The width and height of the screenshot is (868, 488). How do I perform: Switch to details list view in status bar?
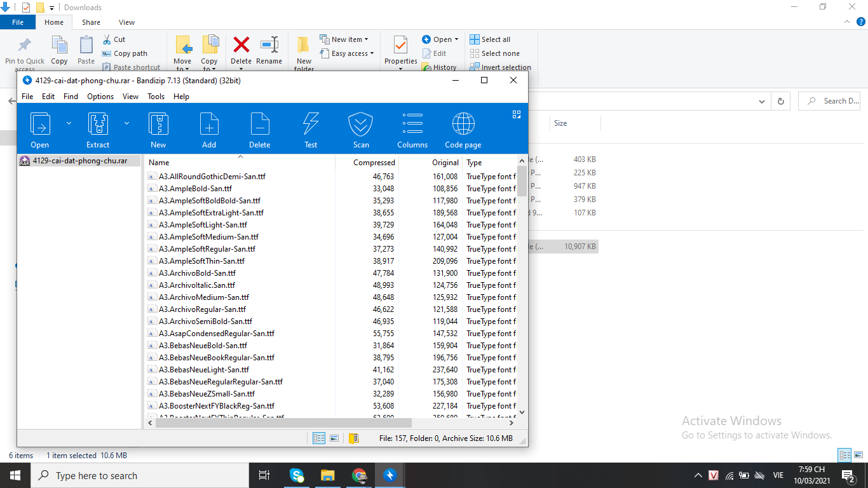[x=319, y=438]
